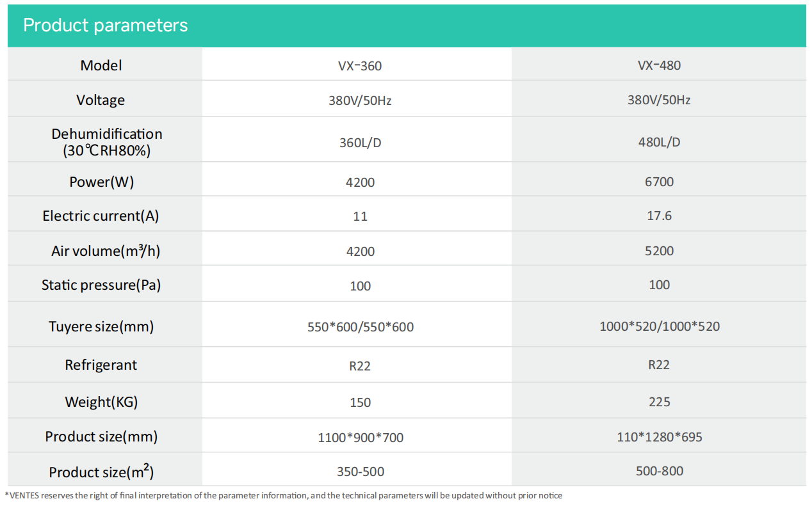Viewport: 812px width, 508px height.
Task: Click the 17.6 current value
Action: click(x=659, y=216)
